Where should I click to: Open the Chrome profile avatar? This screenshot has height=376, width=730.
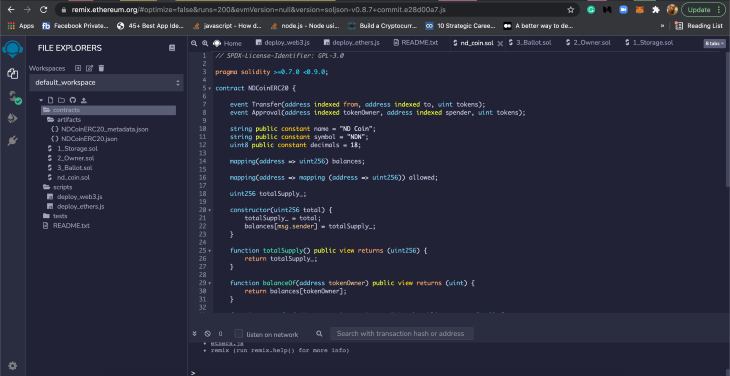pos(672,9)
